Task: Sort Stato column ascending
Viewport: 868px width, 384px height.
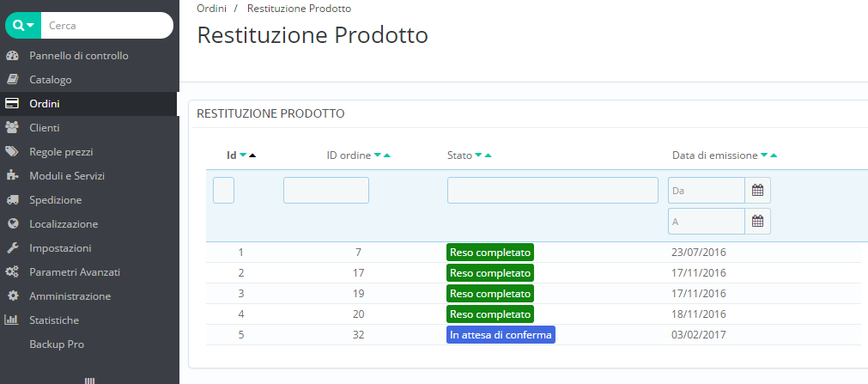Action: [489, 155]
